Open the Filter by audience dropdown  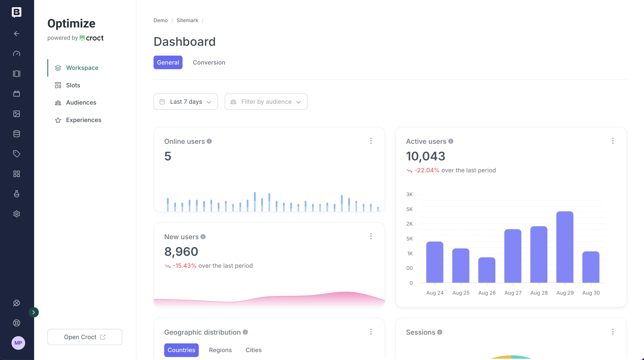pyautogui.click(x=266, y=102)
